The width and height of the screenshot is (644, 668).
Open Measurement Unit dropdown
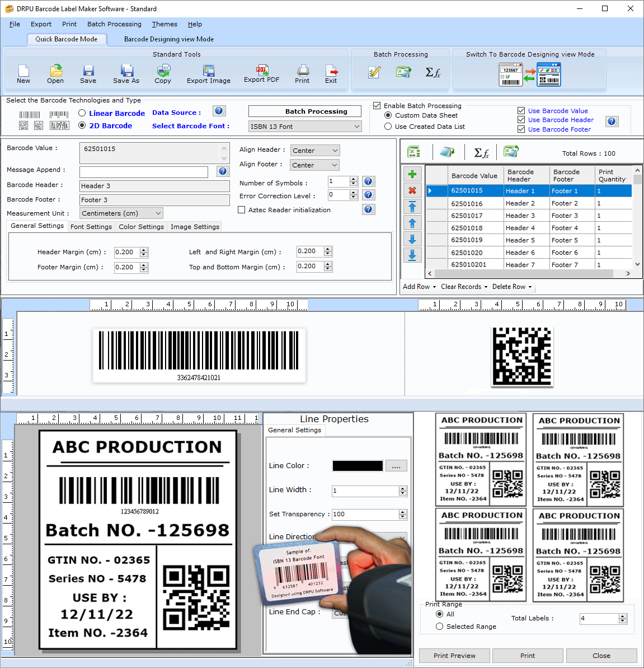(x=121, y=213)
